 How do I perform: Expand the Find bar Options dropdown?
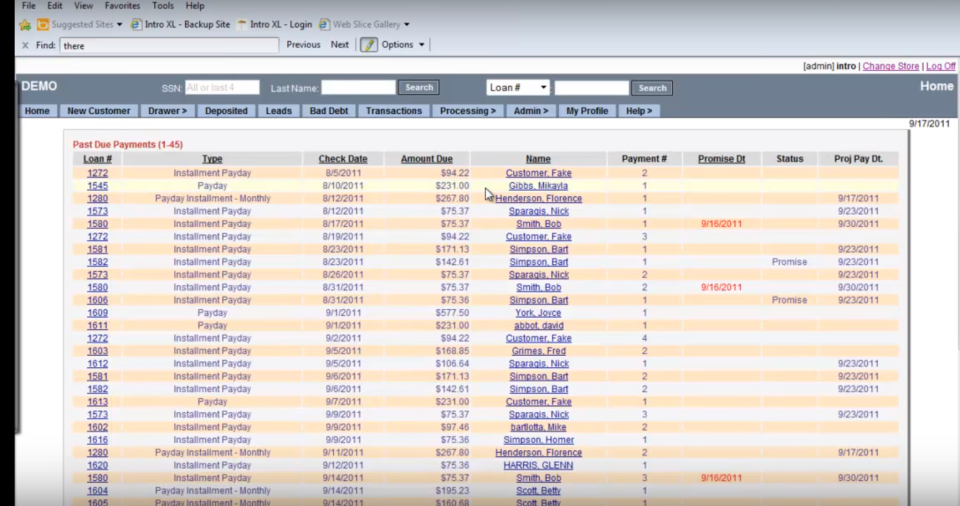coord(403,45)
